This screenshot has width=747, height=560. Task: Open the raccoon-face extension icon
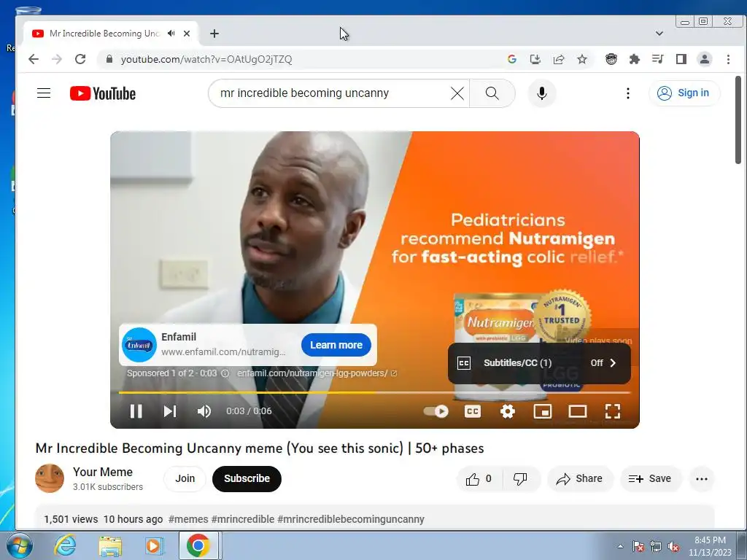pos(611,59)
